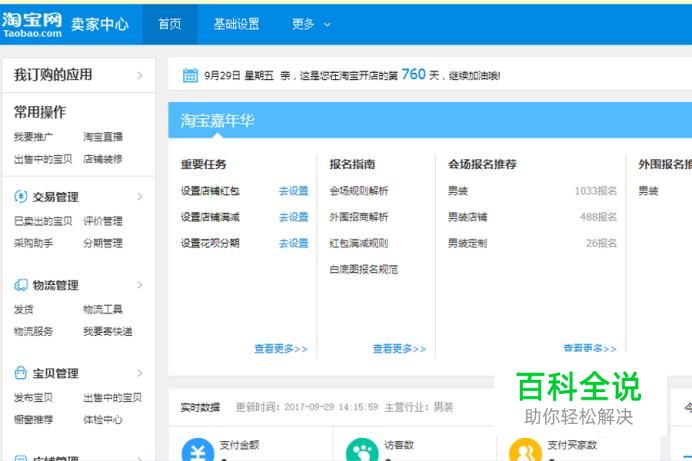The height and width of the screenshot is (461, 692).
Task: Open 发货 link
Action: pyautogui.click(x=23, y=309)
